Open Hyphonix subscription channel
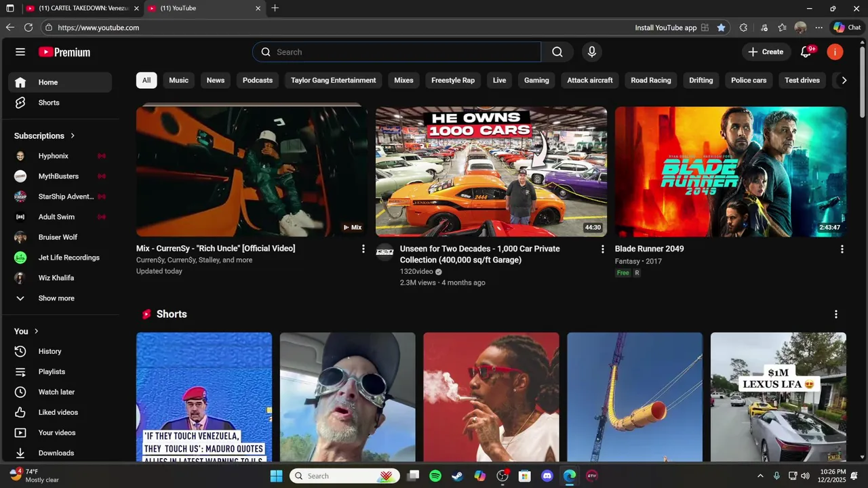The image size is (868, 488). 60,157
